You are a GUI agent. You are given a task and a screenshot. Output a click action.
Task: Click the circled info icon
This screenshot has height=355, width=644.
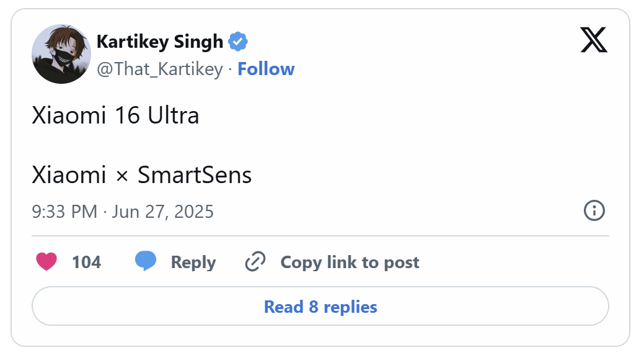[594, 211]
